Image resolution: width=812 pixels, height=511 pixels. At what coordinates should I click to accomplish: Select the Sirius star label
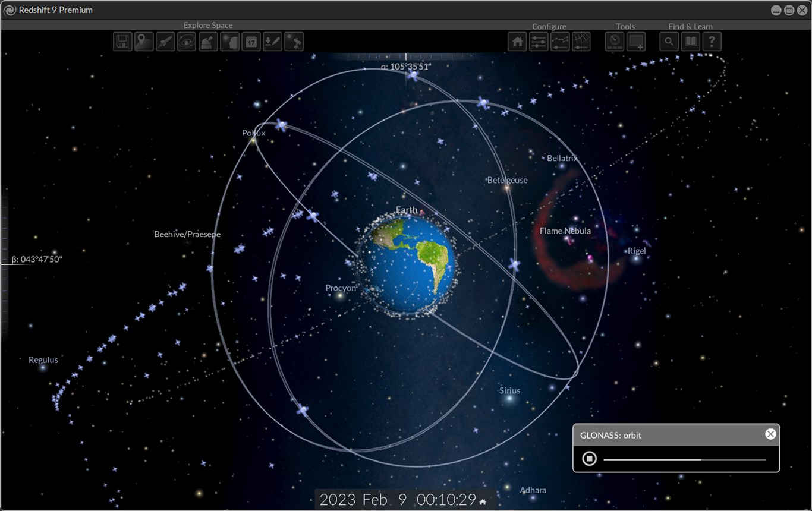[x=509, y=390]
